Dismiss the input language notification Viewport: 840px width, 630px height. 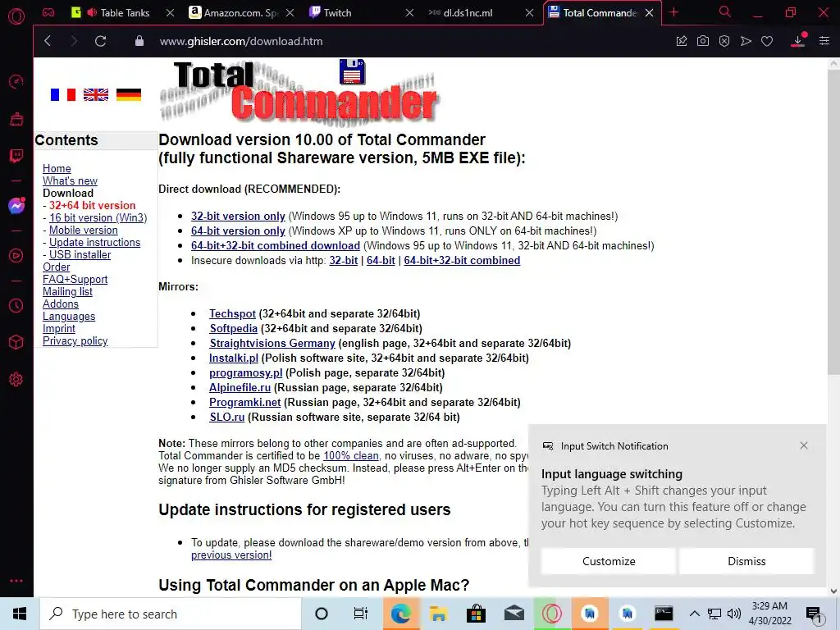(746, 561)
